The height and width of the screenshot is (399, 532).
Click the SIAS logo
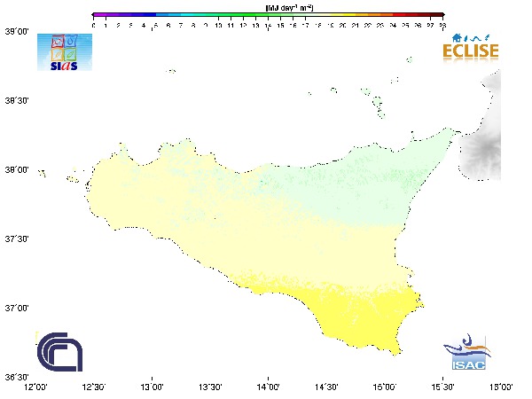click(65, 52)
